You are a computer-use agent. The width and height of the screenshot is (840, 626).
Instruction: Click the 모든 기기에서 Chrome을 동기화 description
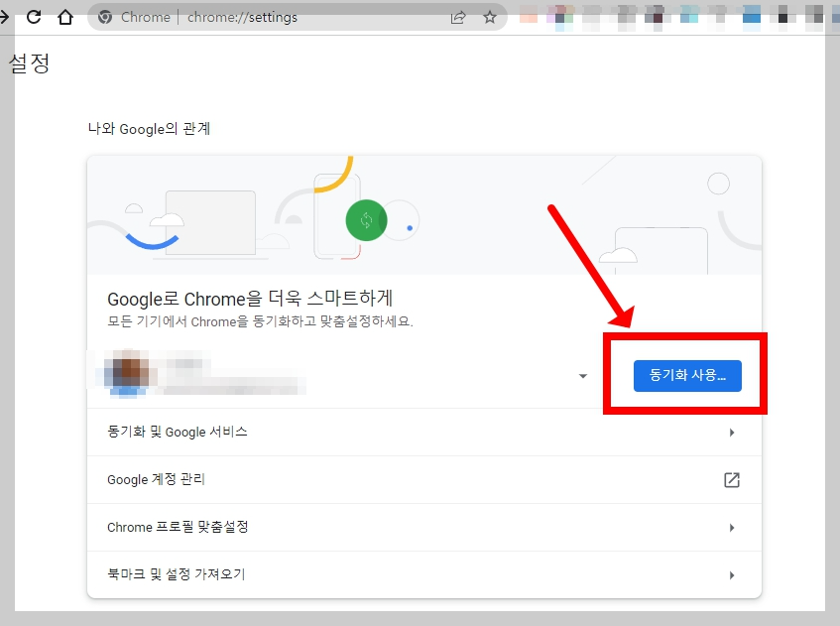point(260,321)
